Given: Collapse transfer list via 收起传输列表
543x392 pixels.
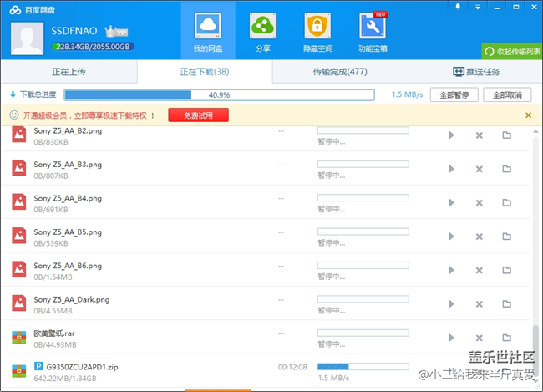Looking at the screenshot, I should click(511, 52).
